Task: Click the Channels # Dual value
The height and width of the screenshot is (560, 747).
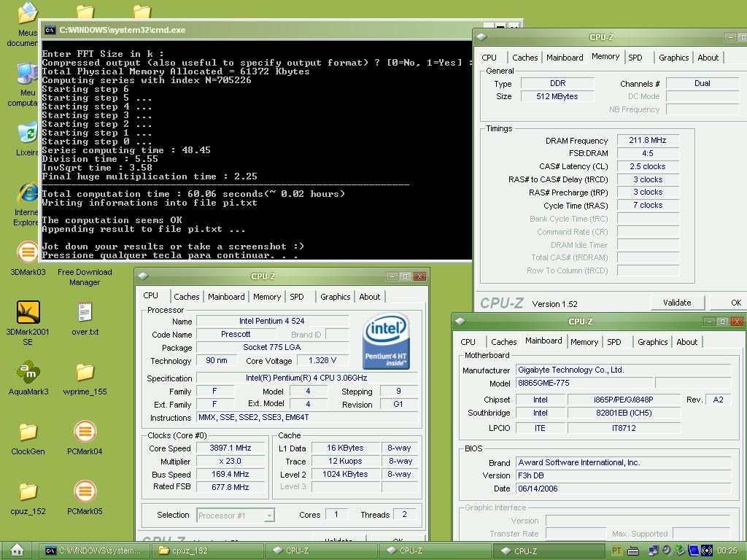Action: [x=703, y=83]
